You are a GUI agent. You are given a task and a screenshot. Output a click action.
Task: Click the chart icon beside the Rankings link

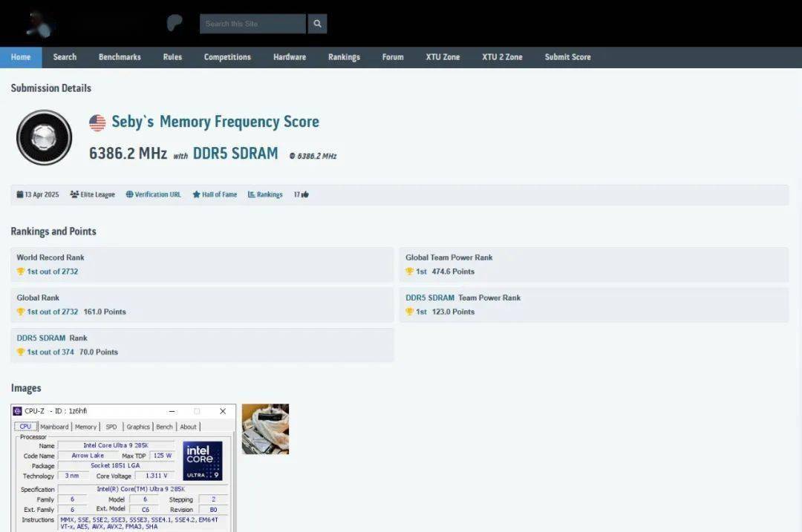tap(252, 194)
